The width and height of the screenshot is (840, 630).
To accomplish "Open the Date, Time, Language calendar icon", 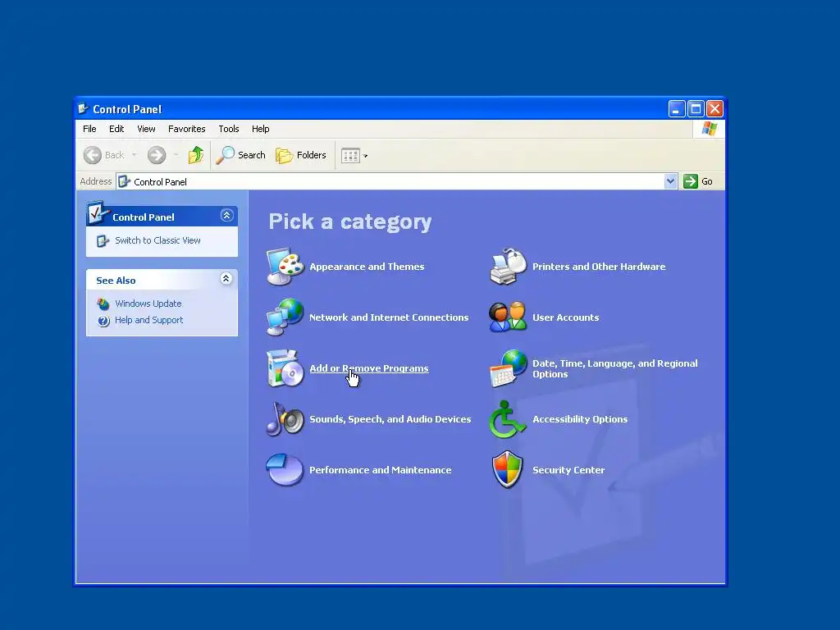I will [x=509, y=368].
